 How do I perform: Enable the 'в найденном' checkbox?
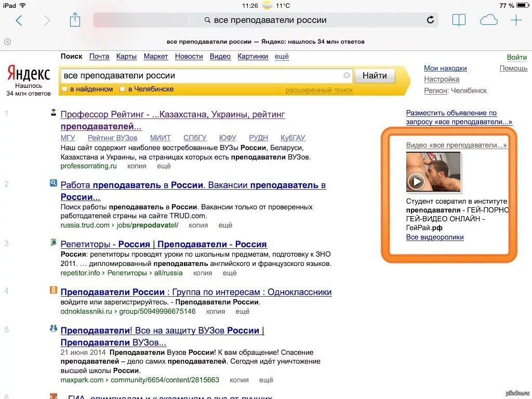pyautogui.click(x=64, y=89)
